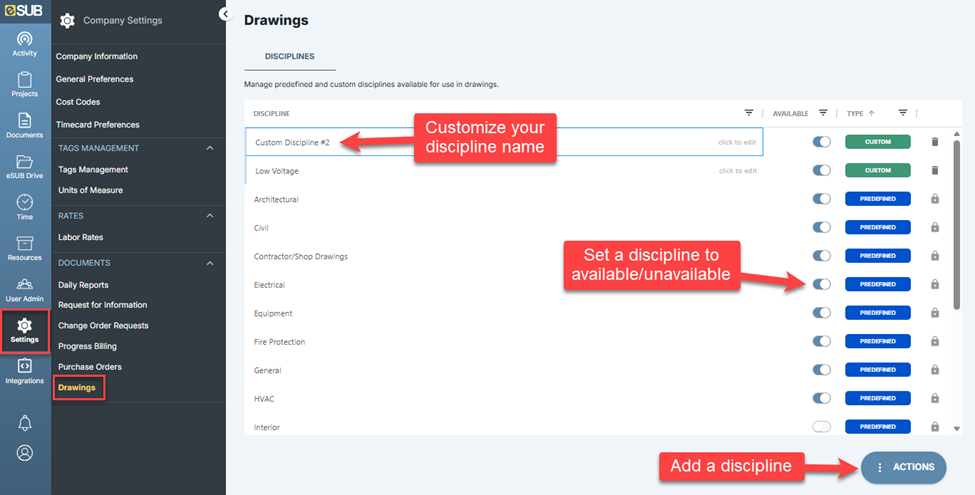Open Integrations section
This screenshot has height=495, width=975.
(x=25, y=371)
